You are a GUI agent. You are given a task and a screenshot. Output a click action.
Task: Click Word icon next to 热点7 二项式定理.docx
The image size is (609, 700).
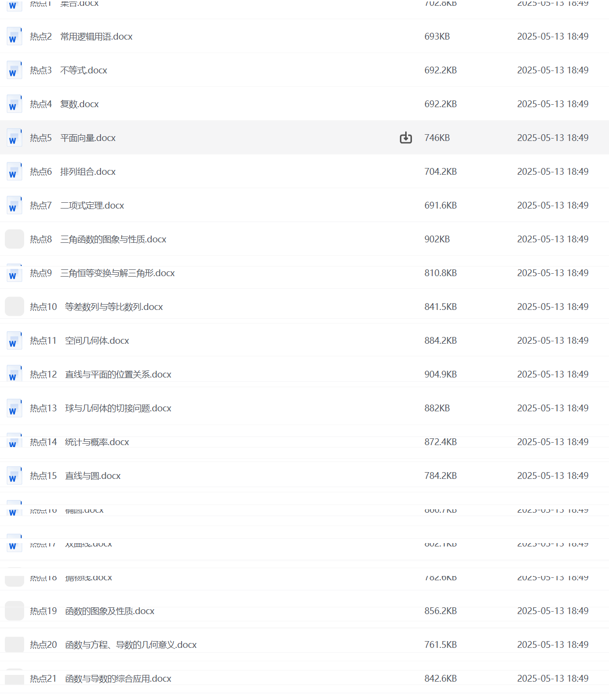point(14,206)
